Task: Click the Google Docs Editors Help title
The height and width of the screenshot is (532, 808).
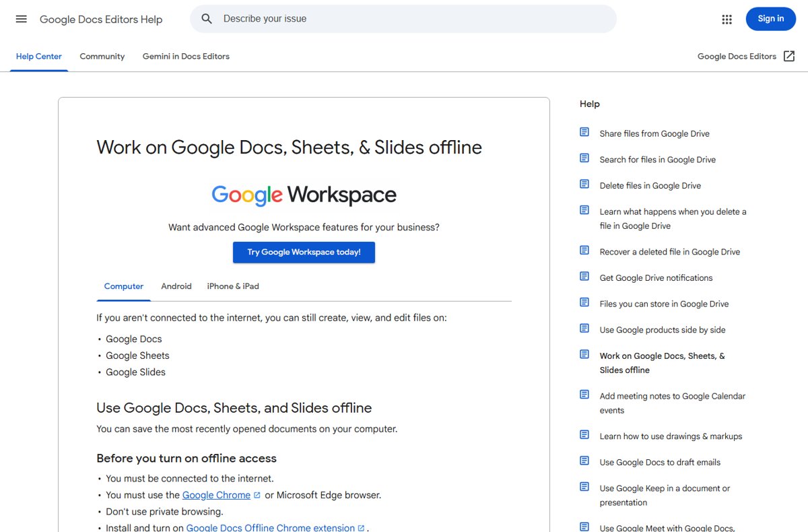Action: [101, 20]
